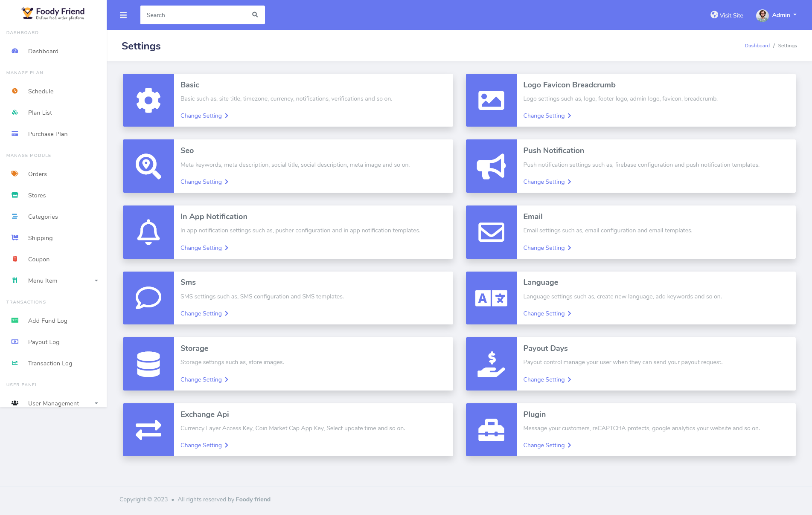
Task: Open Change Setting for Email
Action: point(547,248)
